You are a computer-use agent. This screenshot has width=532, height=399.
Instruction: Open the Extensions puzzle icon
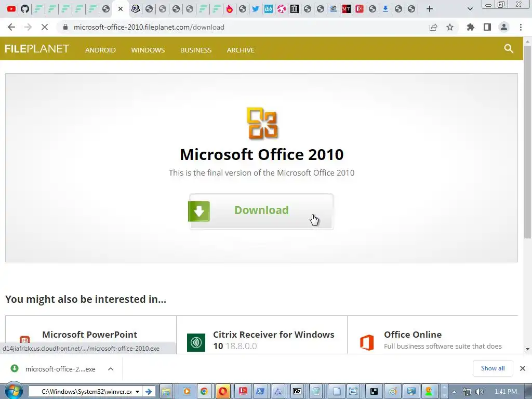pyautogui.click(x=471, y=27)
